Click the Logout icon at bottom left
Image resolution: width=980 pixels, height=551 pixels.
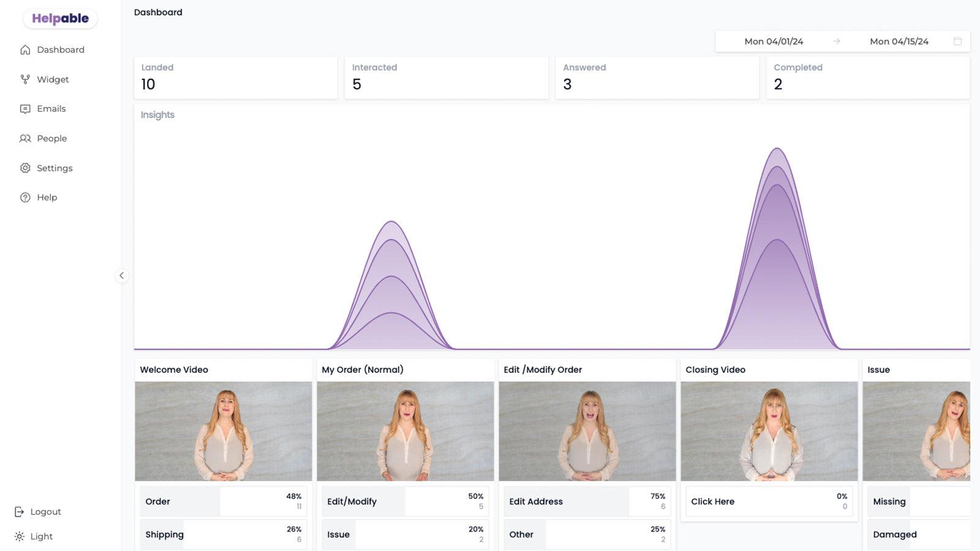tap(20, 511)
